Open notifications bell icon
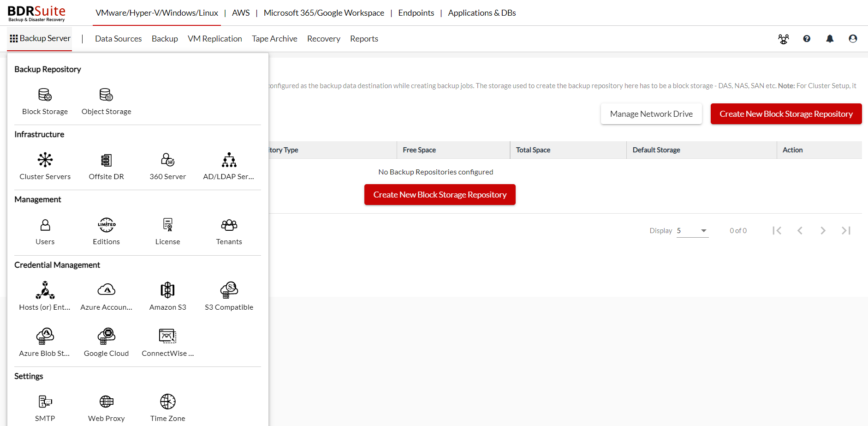The height and width of the screenshot is (426, 868). 830,39
